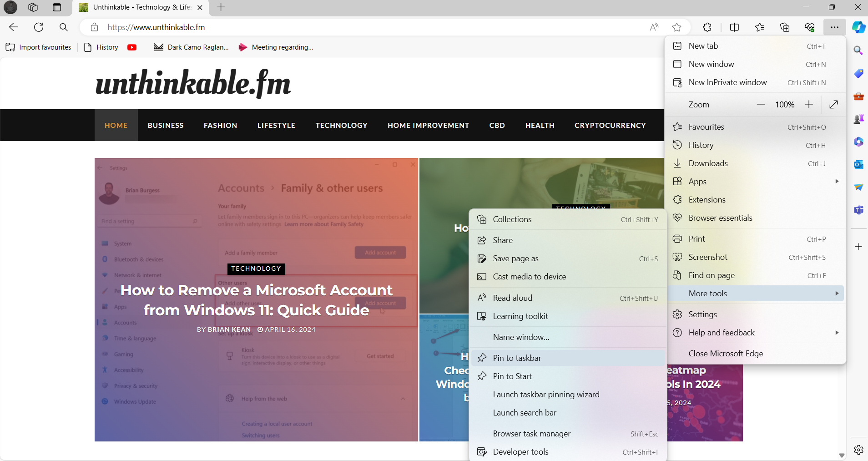Open Developer tools from submenu
The image size is (868, 461).
tap(568, 452)
